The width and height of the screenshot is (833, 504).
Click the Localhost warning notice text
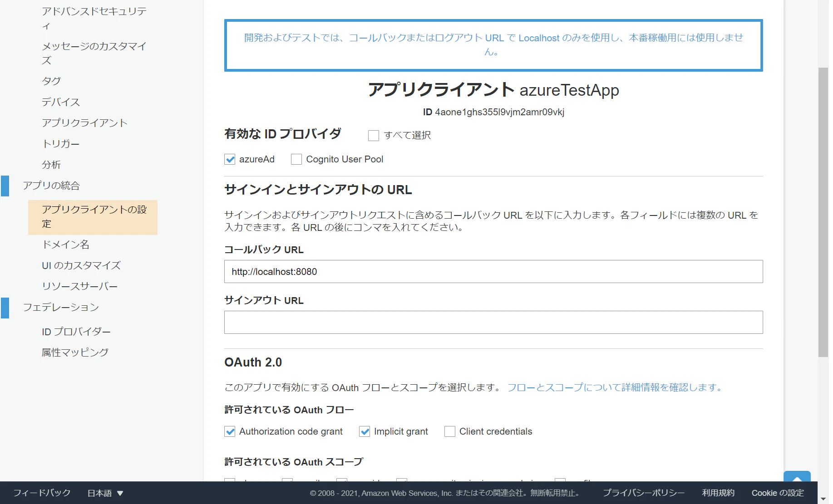(x=493, y=44)
